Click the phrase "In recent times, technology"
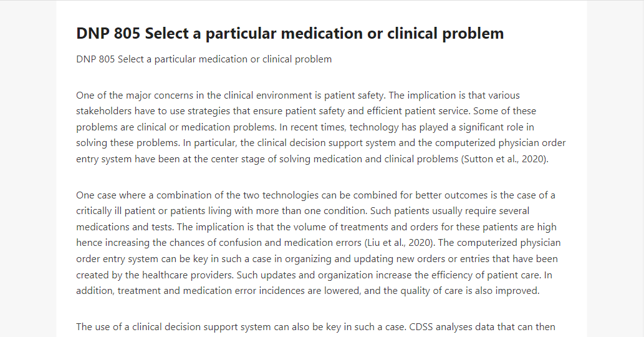The width and height of the screenshot is (644, 337). 339,127
